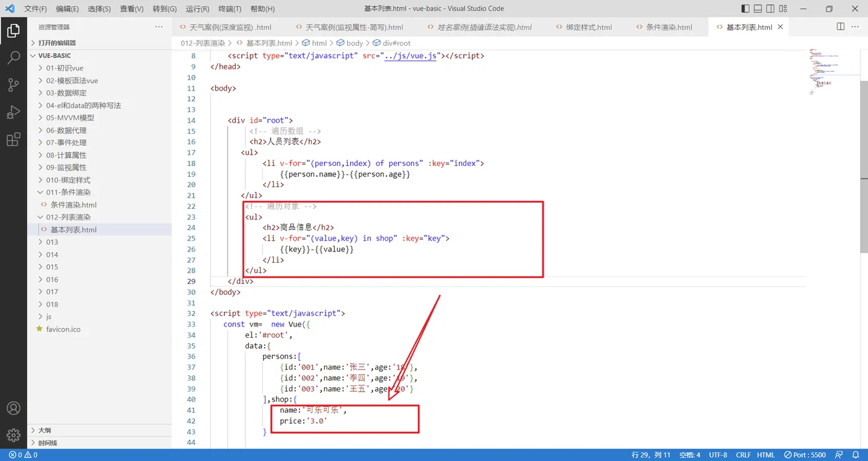Expand the 01-初识vue folder
The width and height of the screenshot is (868, 461).
click(99, 68)
